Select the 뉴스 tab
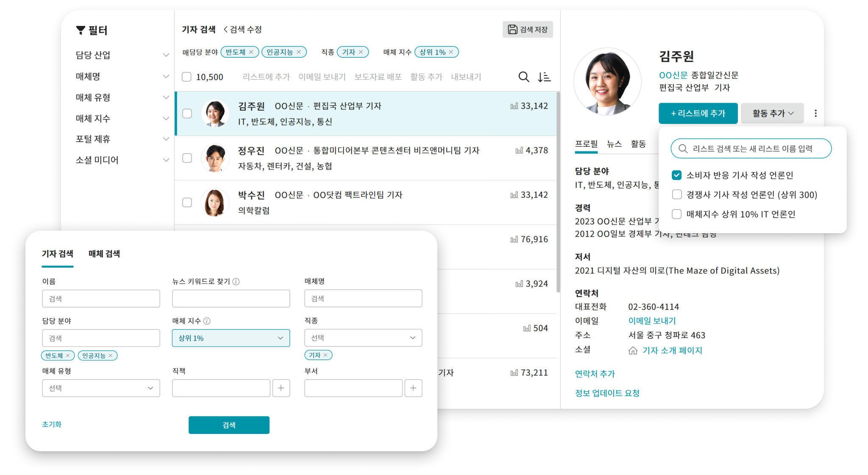 pyautogui.click(x=614, y=144)
